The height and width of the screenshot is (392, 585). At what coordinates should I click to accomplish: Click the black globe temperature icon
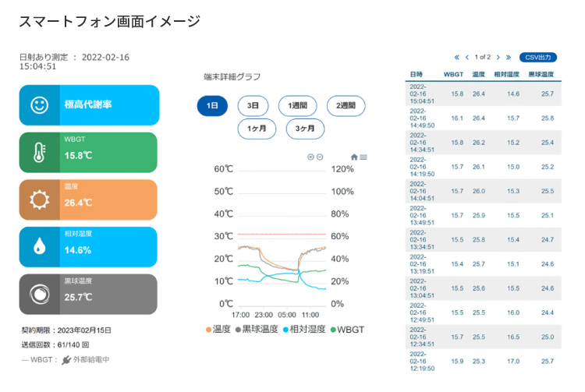pos(39,295)
